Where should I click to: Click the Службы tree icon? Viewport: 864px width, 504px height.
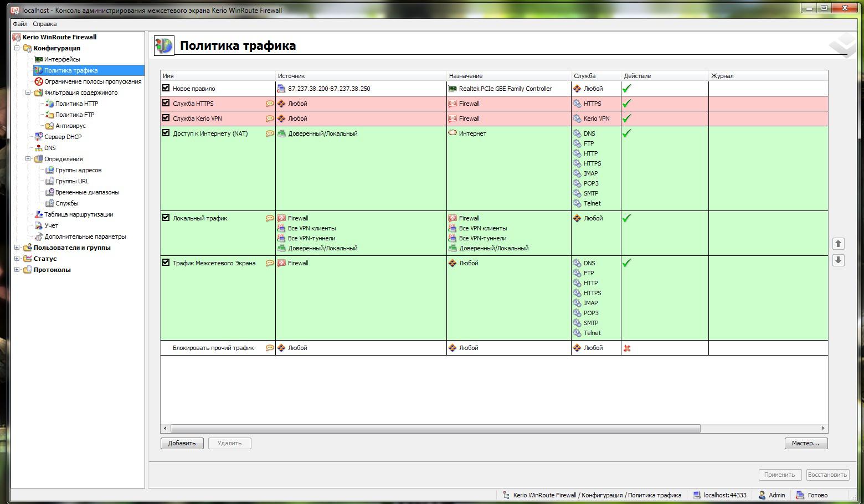[49, 203]
